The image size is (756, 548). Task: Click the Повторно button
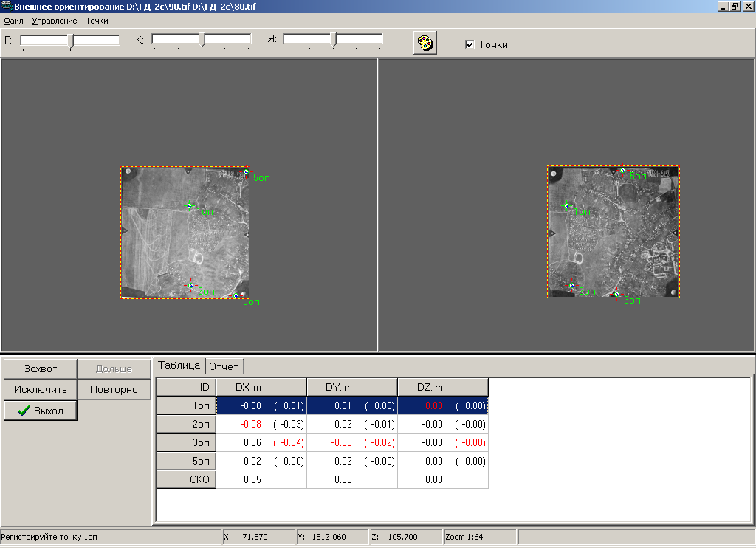(114, 389)
